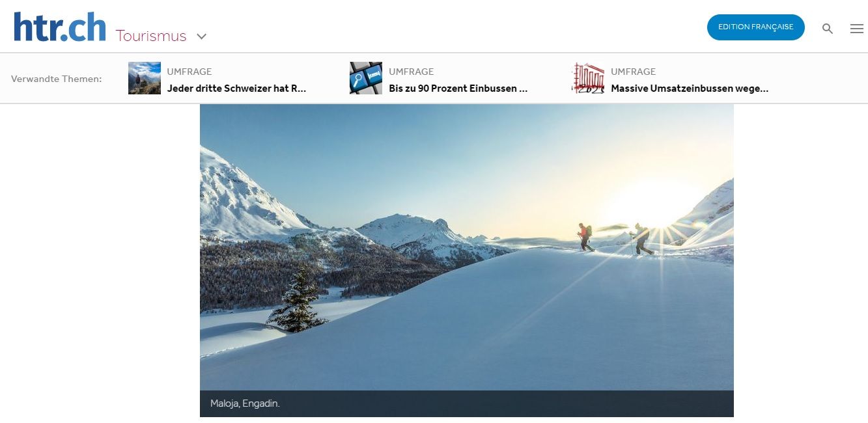The width and height of the screenshot is (868, 423).
Task: Select the Tourismus section label
Action: (x=151, y=36)
